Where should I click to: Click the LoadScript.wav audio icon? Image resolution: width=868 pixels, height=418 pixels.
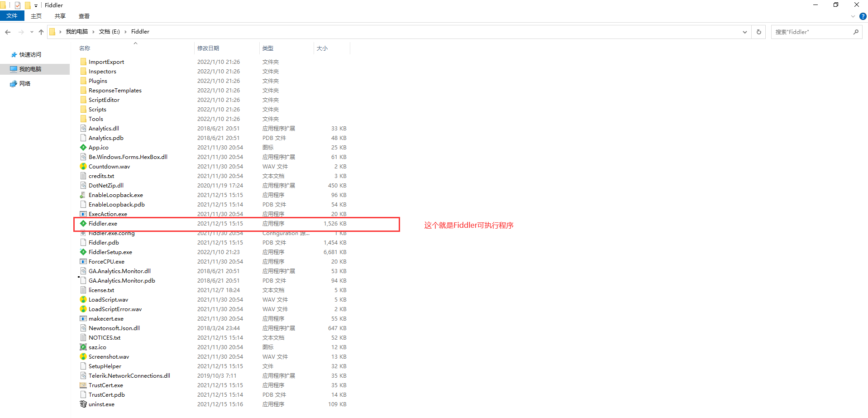pos(83,299)
